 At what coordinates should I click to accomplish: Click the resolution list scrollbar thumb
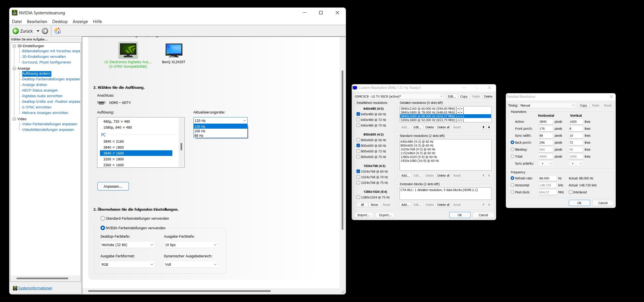pyautogui.click(x=181, y=147)
